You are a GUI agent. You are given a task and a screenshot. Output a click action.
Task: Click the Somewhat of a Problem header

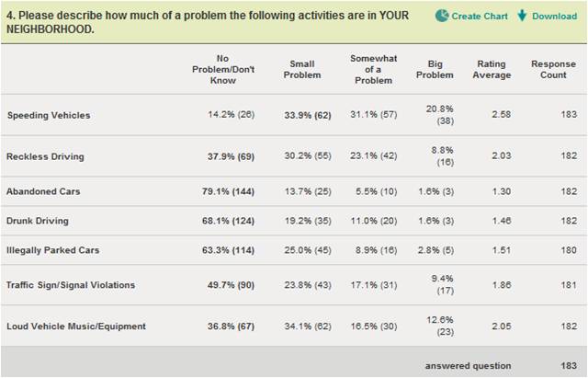point(374,70)
